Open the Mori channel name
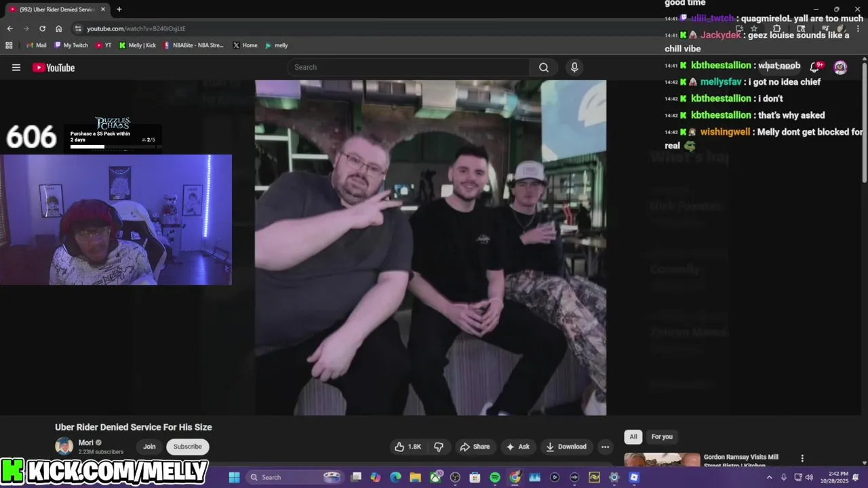This screenshot has height=488, width=868. point(86,443)
